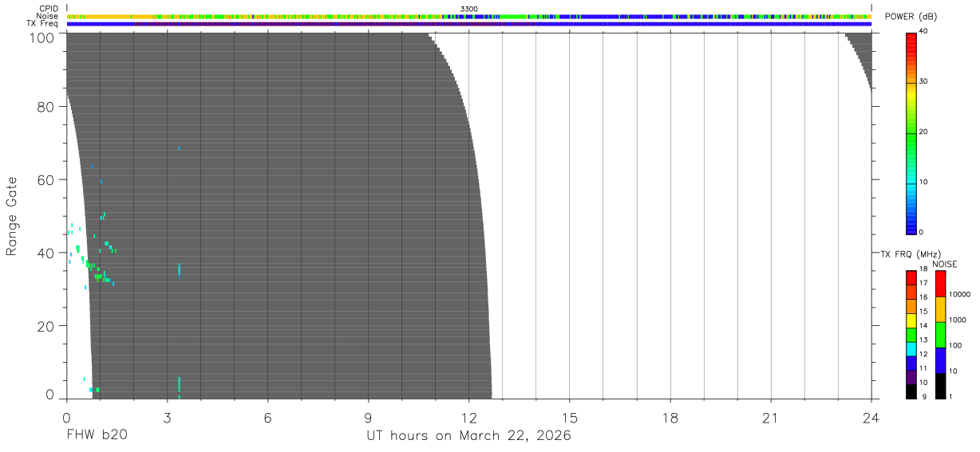Click the NOISE legend title
This screenshot has width=980, height=452.
945,264
